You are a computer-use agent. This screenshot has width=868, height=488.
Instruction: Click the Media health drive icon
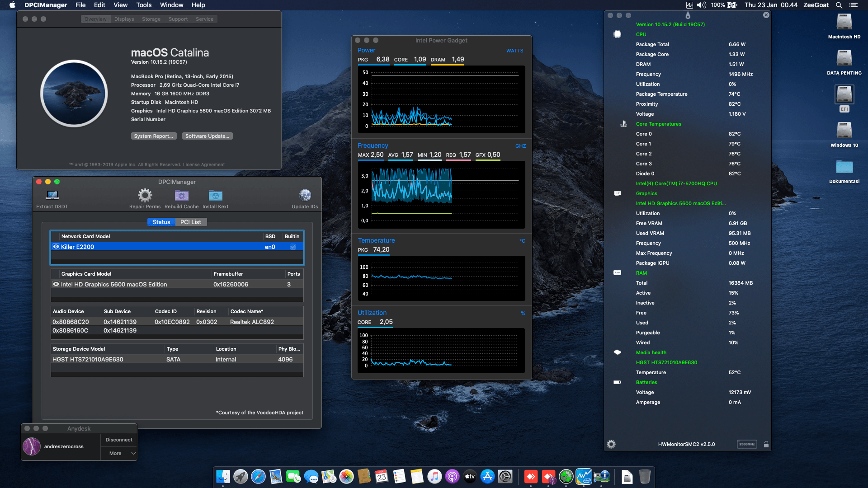pos(617,352)
